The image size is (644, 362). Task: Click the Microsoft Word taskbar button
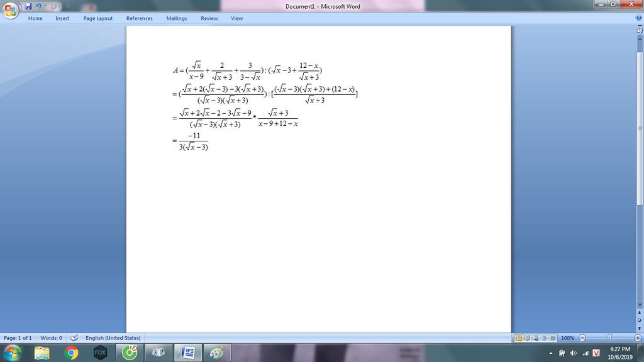187,353
